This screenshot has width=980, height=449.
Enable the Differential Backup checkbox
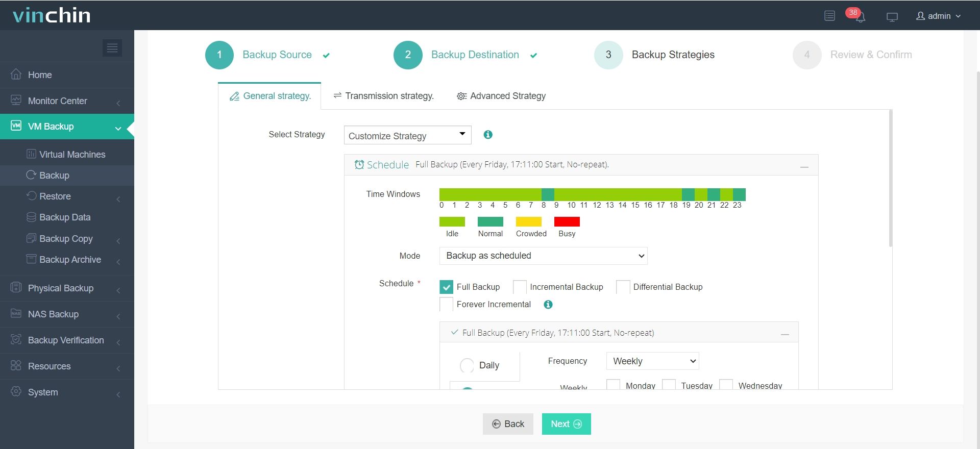pos(623,287)
